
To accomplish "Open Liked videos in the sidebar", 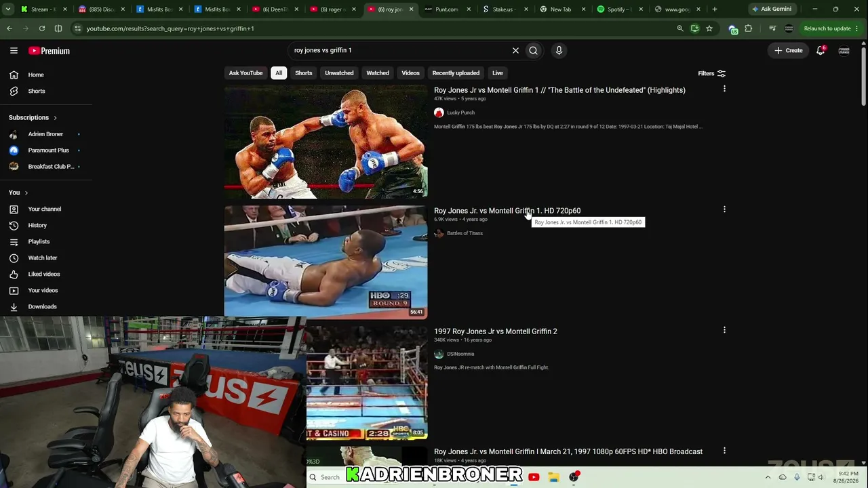I will coord(45,274).
